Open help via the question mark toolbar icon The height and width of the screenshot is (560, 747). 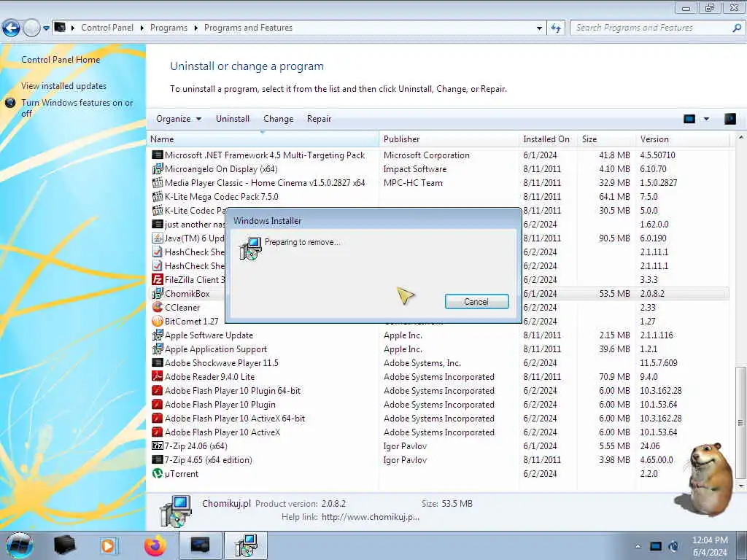[x=729, y=119]
